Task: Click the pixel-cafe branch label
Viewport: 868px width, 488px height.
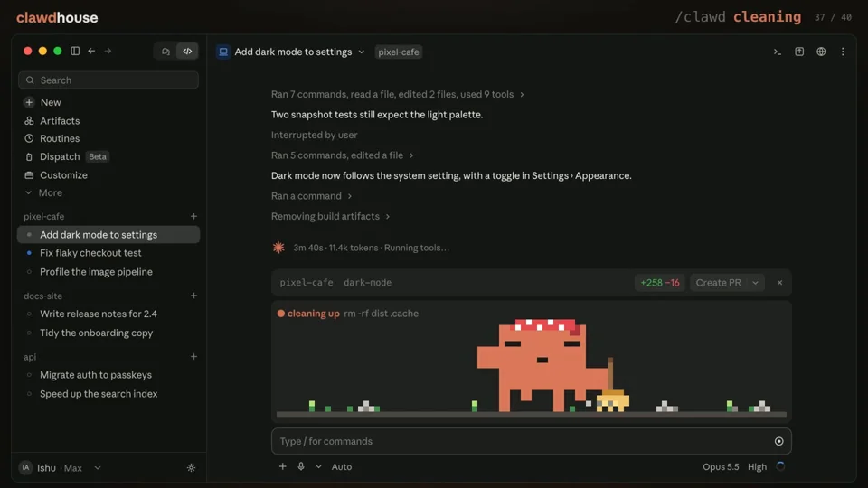Action: (x=307, y=283)
